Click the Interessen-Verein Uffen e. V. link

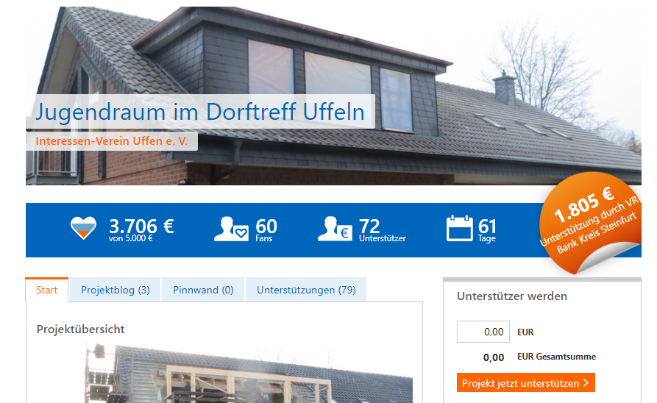coord(111,142)
